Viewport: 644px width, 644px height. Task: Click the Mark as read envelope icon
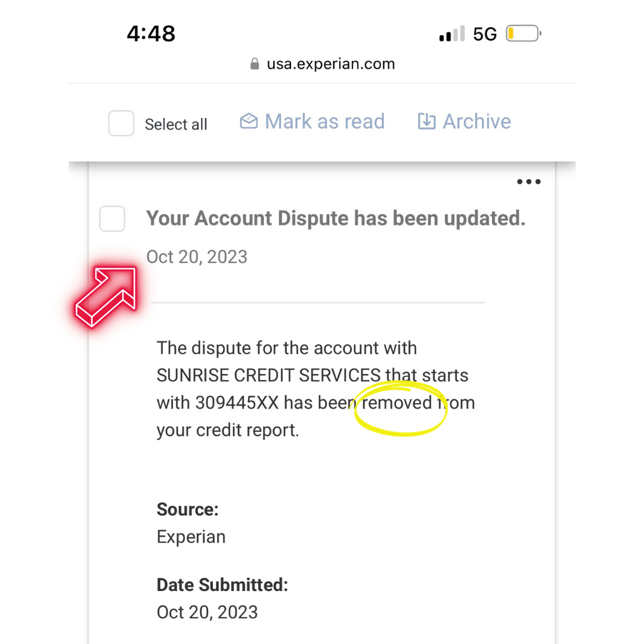(x=249, y=121)
